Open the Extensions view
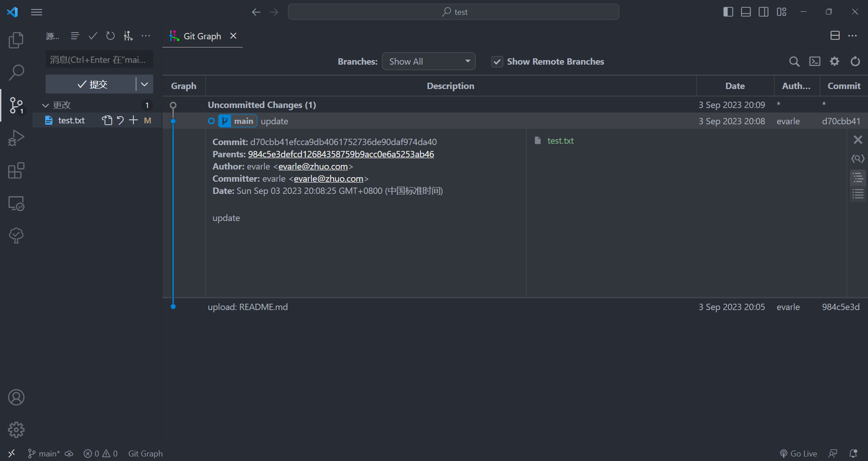Image resolution: width=868 pixels, height=461 pixels. click(16, 170)
